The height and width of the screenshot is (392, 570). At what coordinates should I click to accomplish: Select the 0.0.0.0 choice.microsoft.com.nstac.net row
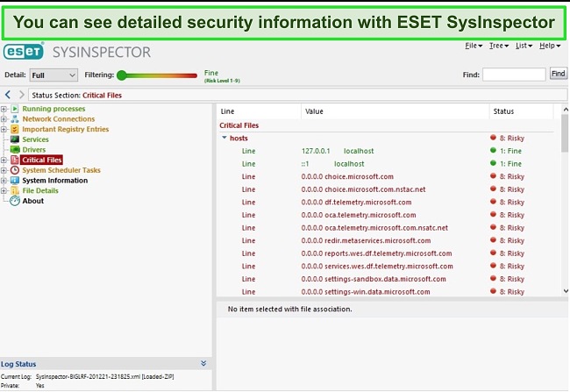[x=385, y=189]
